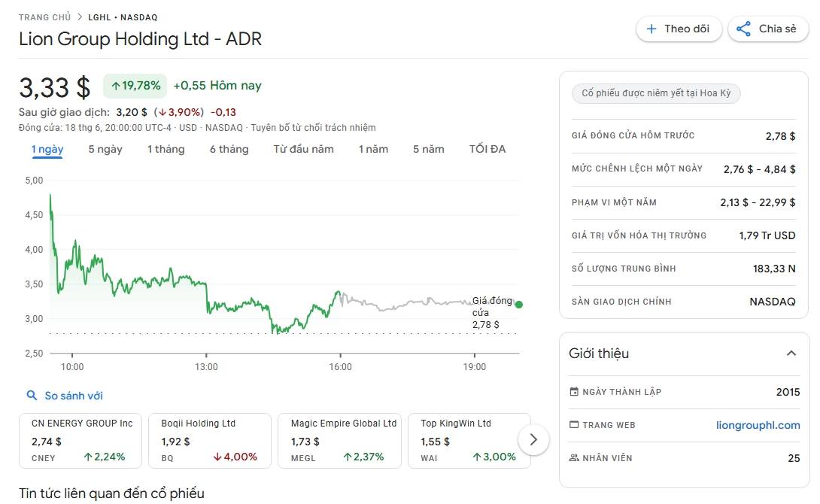
Task: Click the Theo dõi follow button
Action: [x=679, y=29]
